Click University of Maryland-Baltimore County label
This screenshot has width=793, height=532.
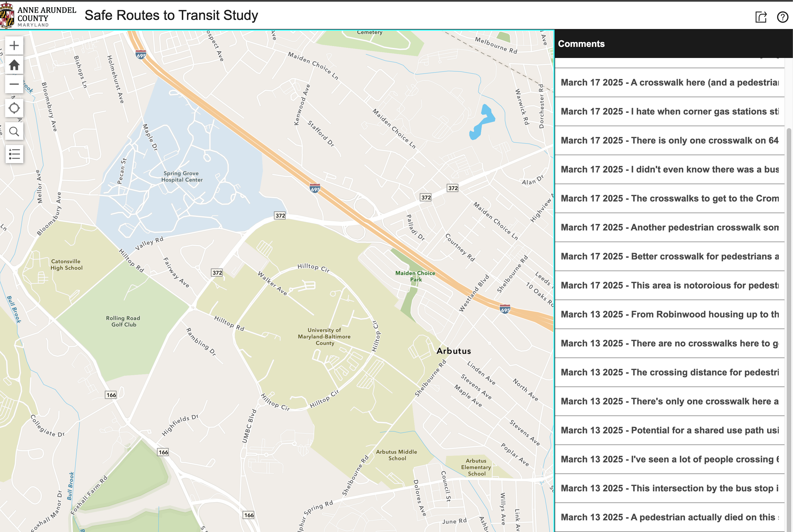point(324,336)
